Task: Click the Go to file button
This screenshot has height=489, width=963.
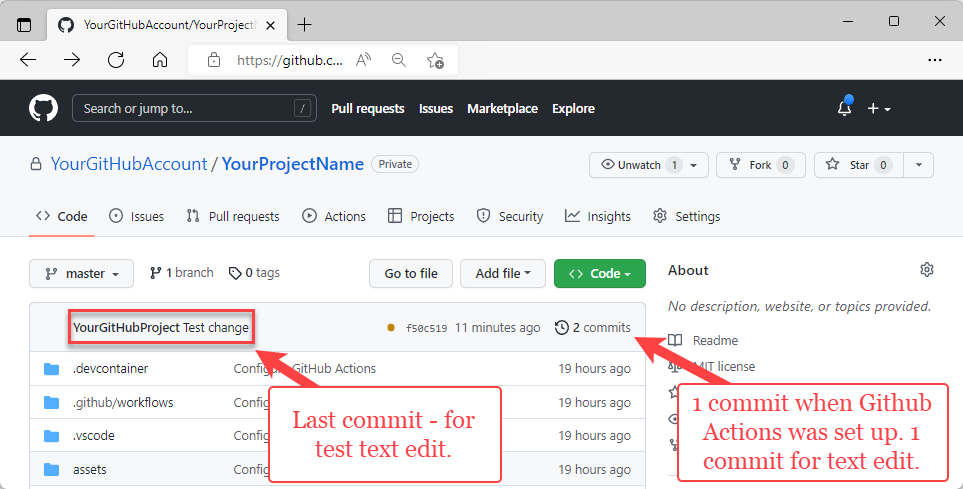Action: 411,273
